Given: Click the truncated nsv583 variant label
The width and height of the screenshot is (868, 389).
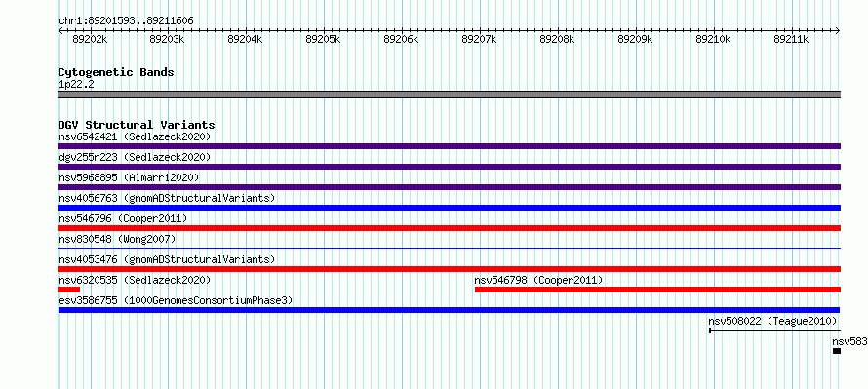Looking at the screenshot, I should pyautogui.click(x=849, y=341).
